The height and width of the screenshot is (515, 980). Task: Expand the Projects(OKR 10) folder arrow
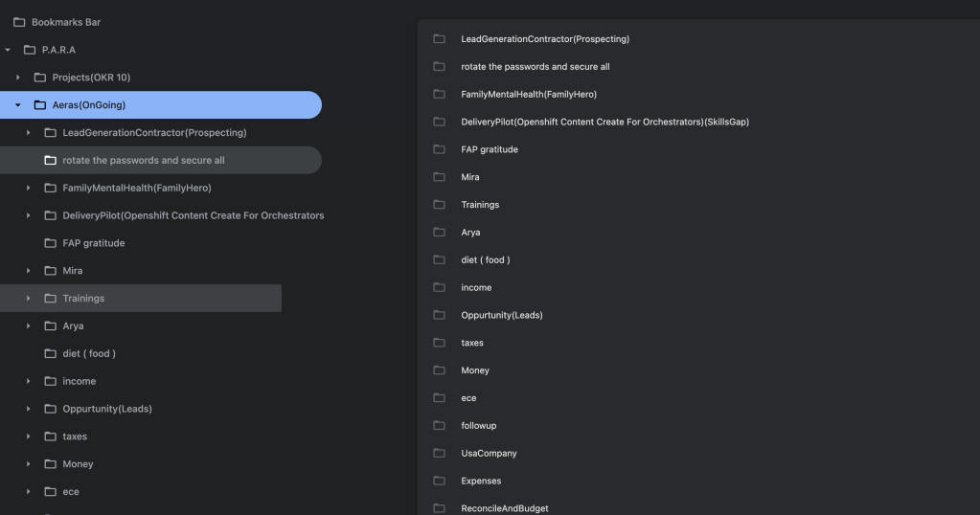17,78
